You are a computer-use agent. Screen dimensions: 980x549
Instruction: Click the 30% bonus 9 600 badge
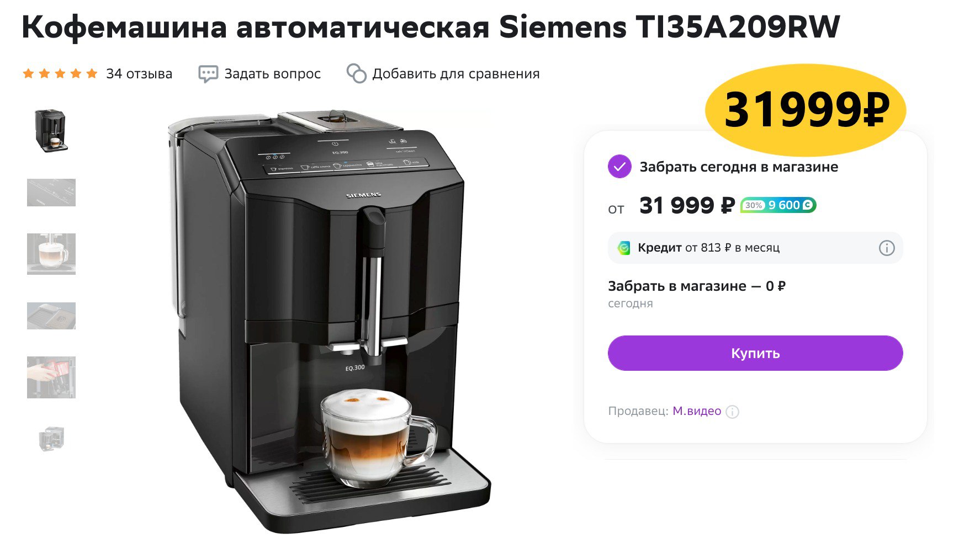(778, 205)
